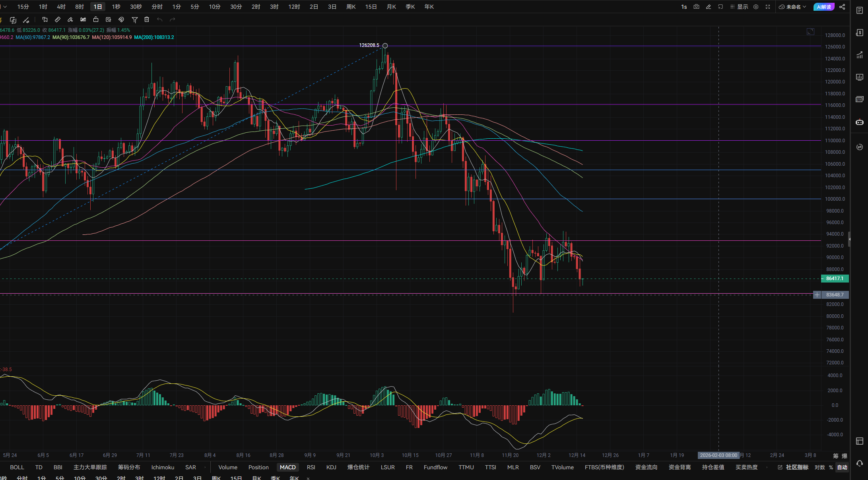Open the 显示 display options menu

[x=739, y=7]
